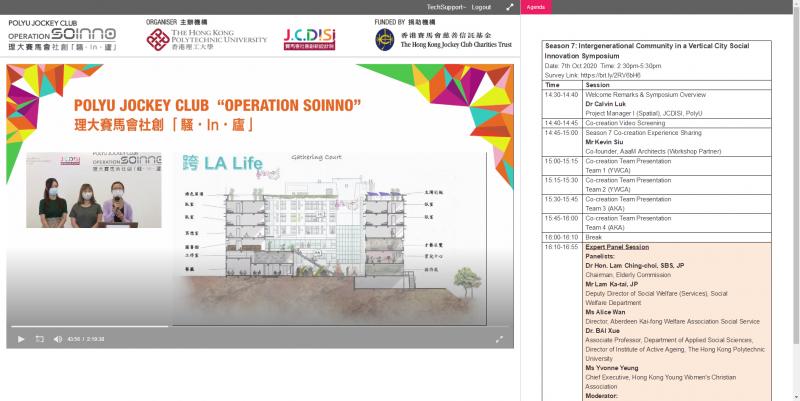Enter fullscreen from the video player bar
The height and width of the screenshot is (401, 800).
[x=499, y=339]
